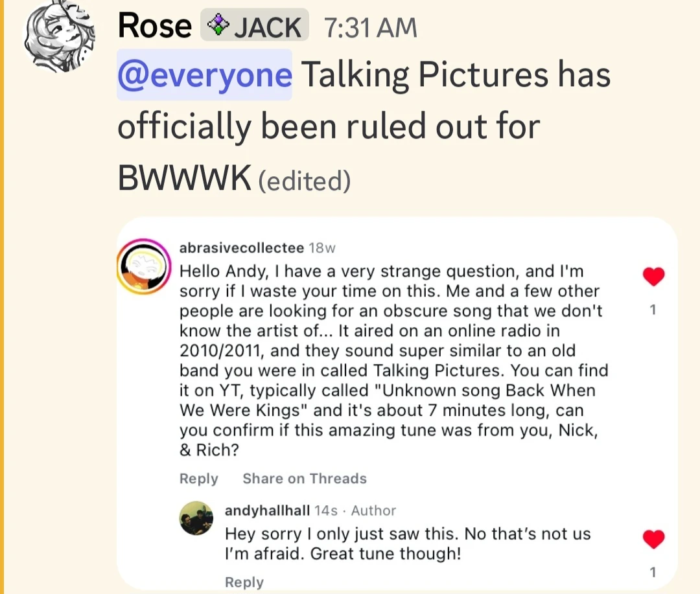Click the 7:31 AM message timestamp

coord(370,28)
